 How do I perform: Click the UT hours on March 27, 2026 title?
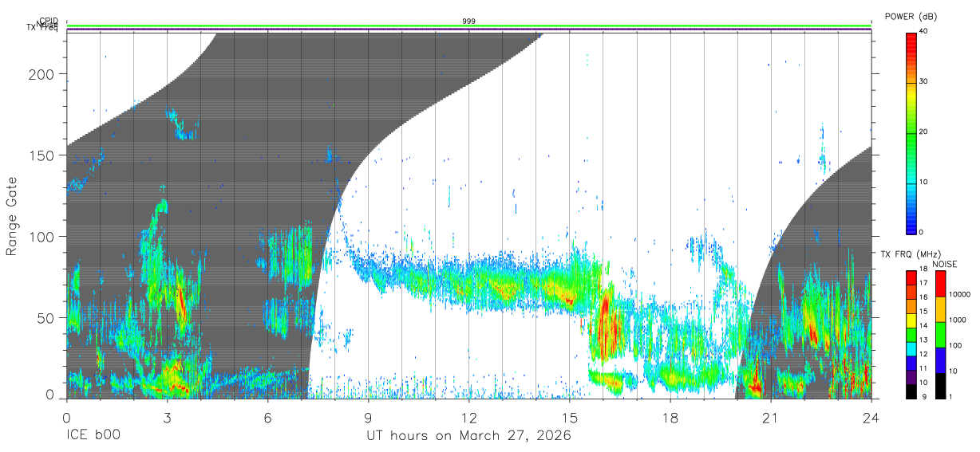[x=469, y=435]
